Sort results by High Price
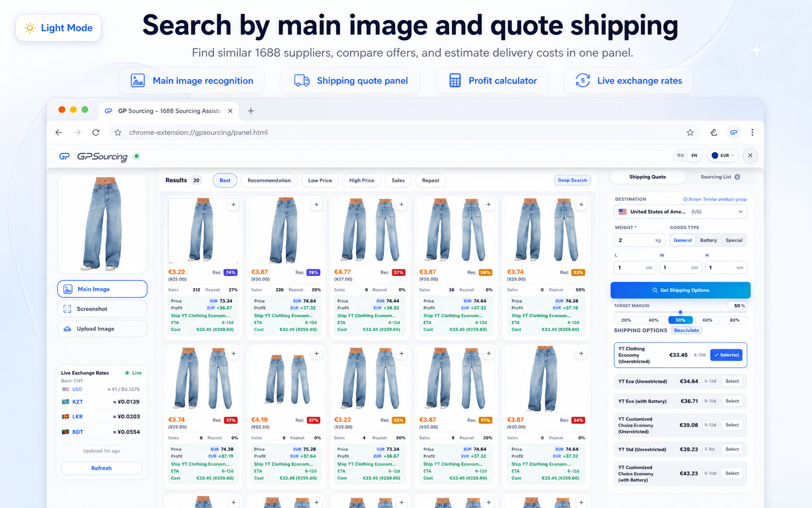This screenshot has width=812, height=508. pyautogui.click(x=361, y=180)
